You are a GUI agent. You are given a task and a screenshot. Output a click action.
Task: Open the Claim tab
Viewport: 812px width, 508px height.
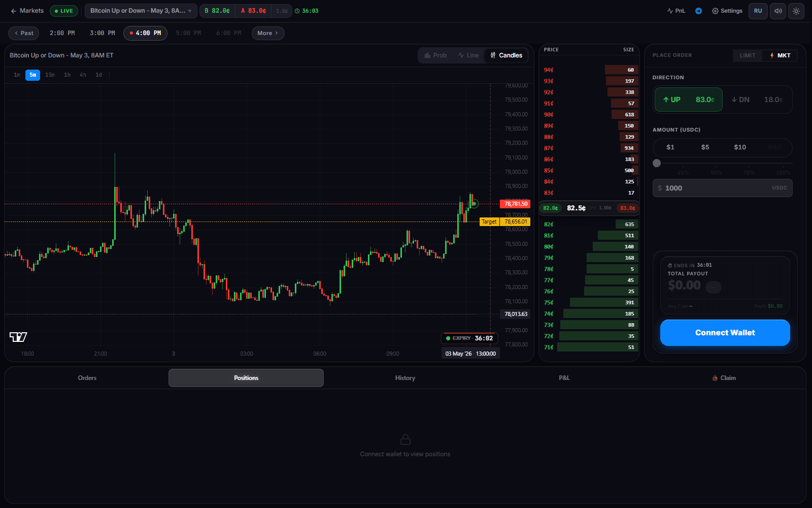[724, 378]
